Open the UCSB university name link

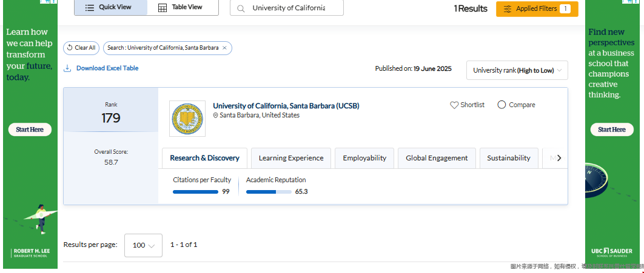click(286, 106)
